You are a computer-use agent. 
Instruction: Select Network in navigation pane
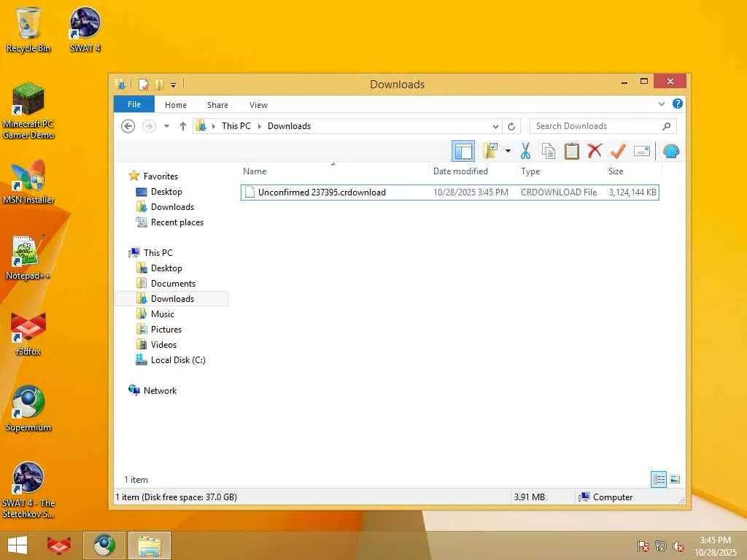pyautogui.click(x=160, y=391)
